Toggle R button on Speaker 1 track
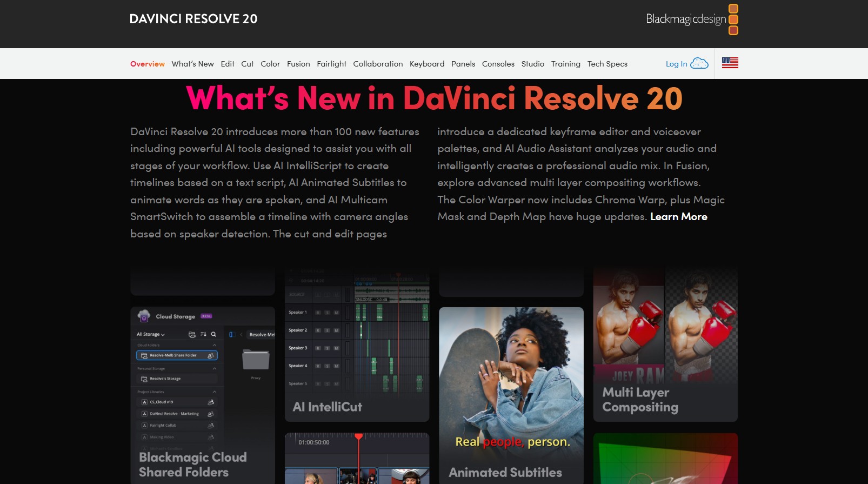This screenshot has height=484, width=868. pyautogui.click(x=318, y=313)
